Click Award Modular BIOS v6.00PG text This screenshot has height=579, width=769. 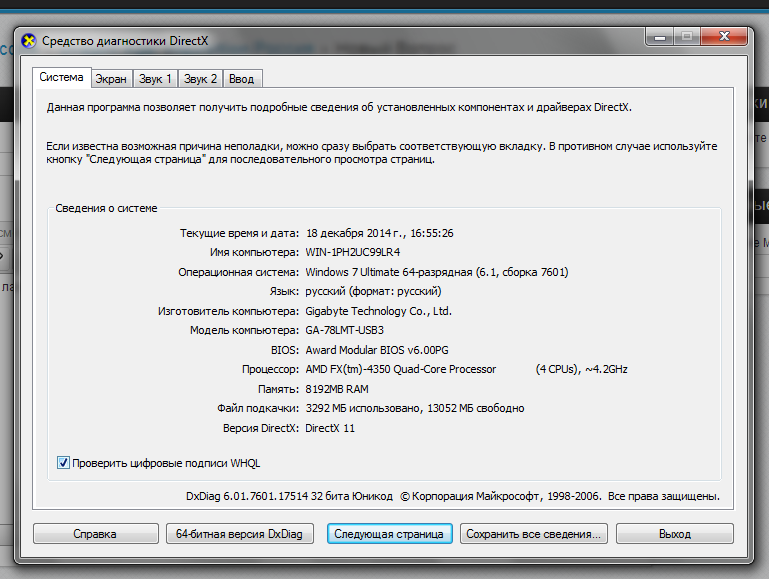click(x=377, y=350)
